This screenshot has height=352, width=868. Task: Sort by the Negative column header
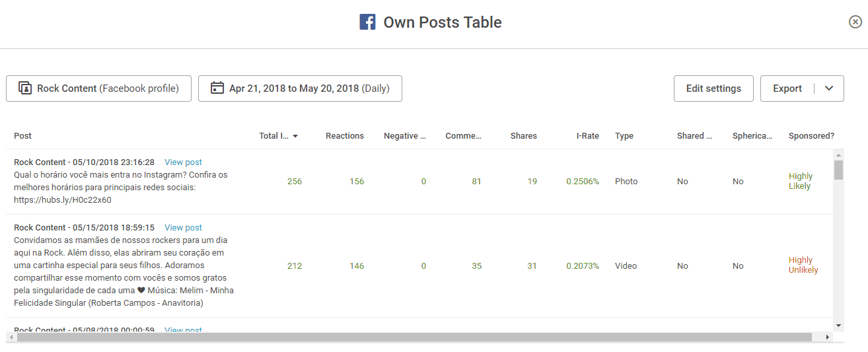[405, 136]
